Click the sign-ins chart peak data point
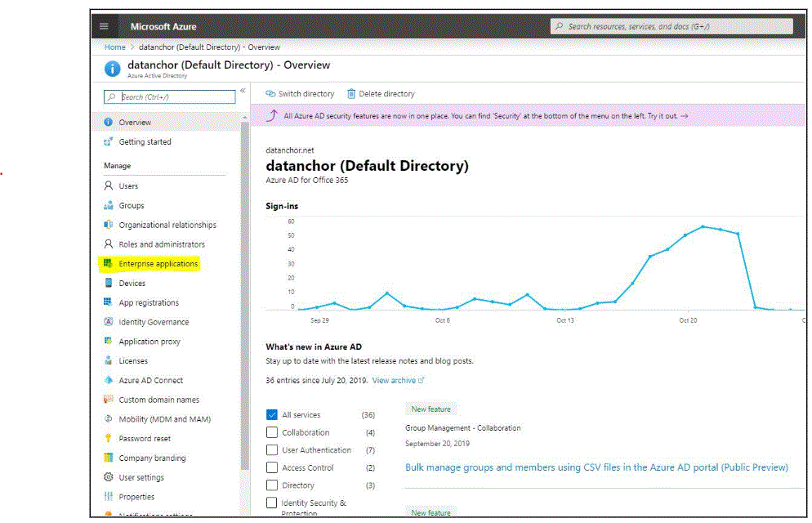 pyautogui.click(x=703, y=227)
